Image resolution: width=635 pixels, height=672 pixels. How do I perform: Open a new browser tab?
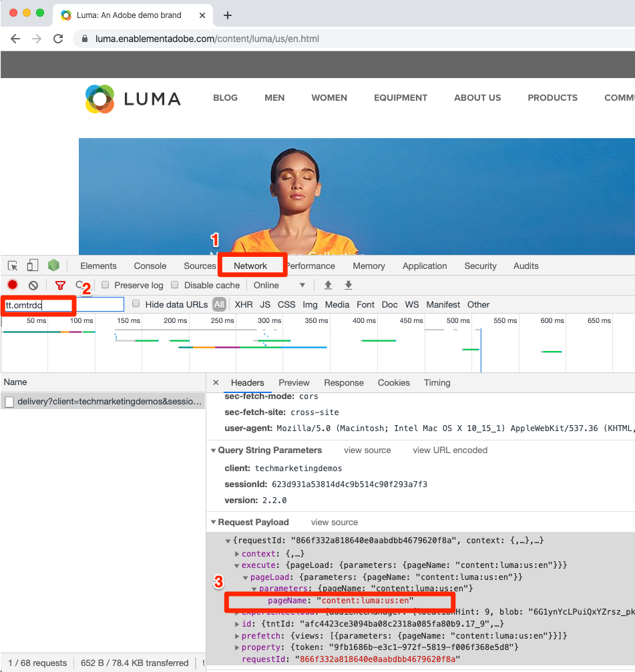pyautogui.click(x=228, y=15)
